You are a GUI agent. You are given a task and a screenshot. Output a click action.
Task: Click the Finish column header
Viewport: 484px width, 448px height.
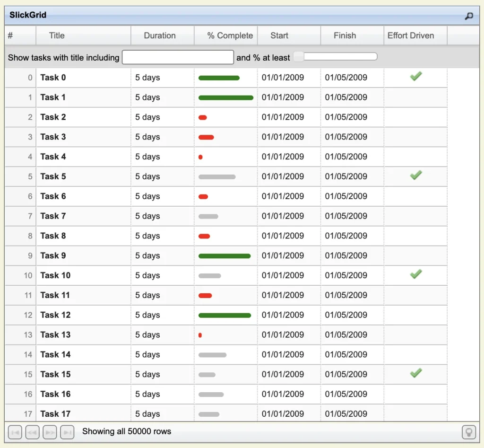pyautogui.click(x=345, y=35)
